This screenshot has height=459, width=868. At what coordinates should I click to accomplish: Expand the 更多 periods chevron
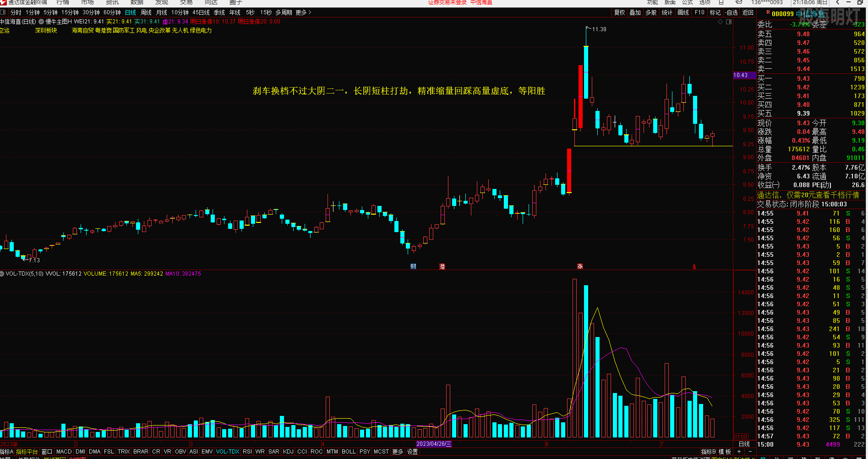coord(303,12)
